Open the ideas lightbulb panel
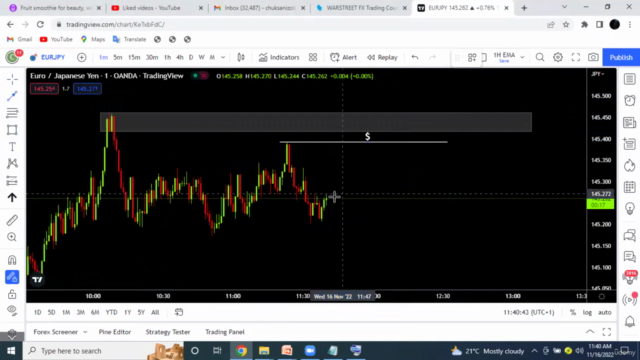640x360 pixels. pyautogui.click(x=630, y=209)
